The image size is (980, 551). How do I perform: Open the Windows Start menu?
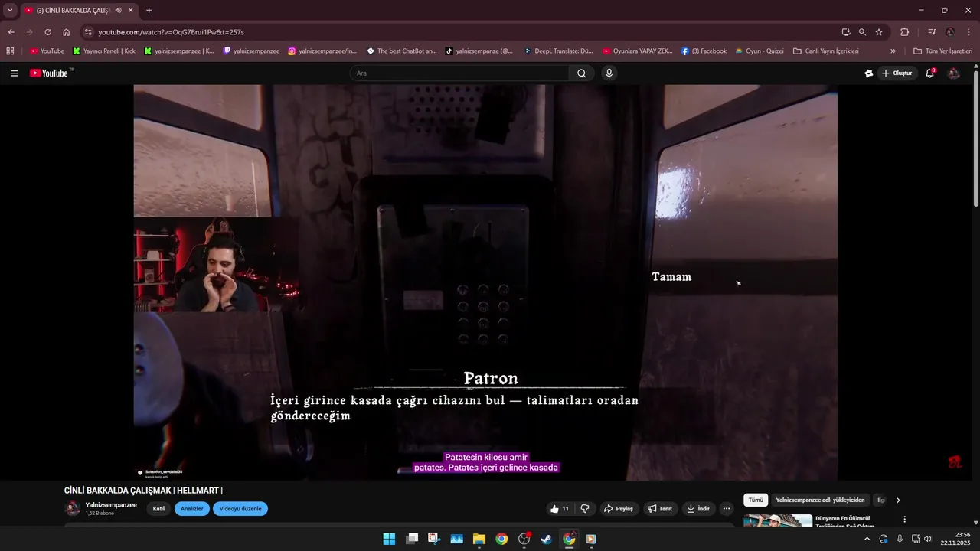coord(389,539)
